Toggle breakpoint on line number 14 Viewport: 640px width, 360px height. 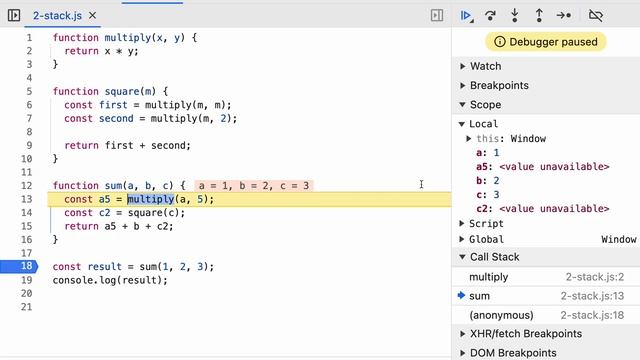(27, 213)
